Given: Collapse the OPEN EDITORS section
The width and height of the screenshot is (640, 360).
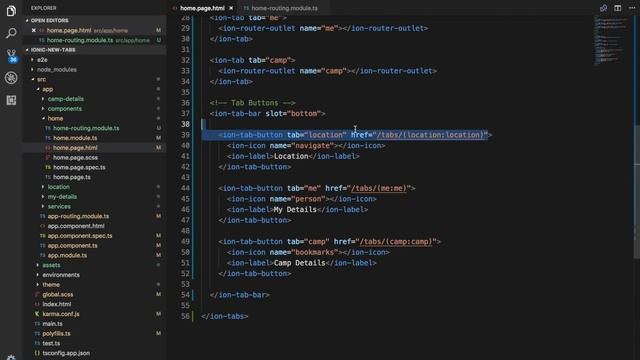Looking at the screenshot, I should [x=49, y=20].
